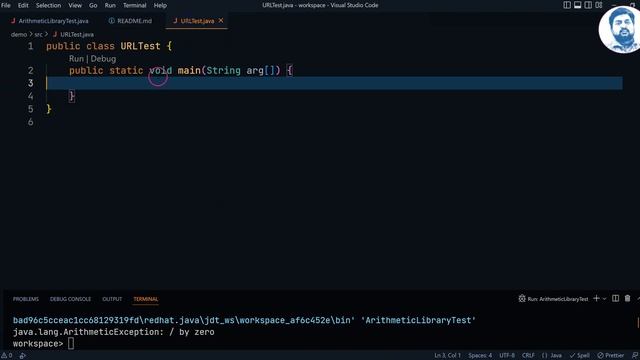This screenshot has width=640, height=360.
Task: Click demo breadcrumb segment
Action: (x=19, y=35)
